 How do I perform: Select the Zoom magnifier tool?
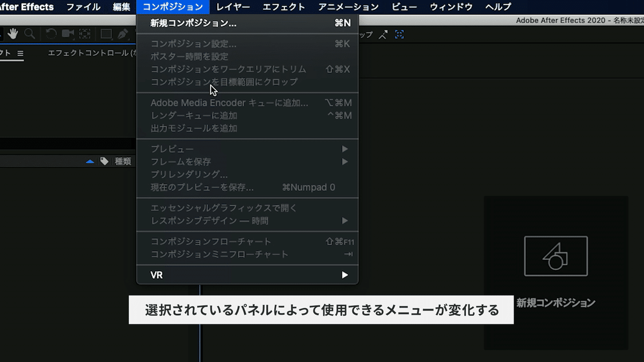pyautogui.click(x=30, y=33)
